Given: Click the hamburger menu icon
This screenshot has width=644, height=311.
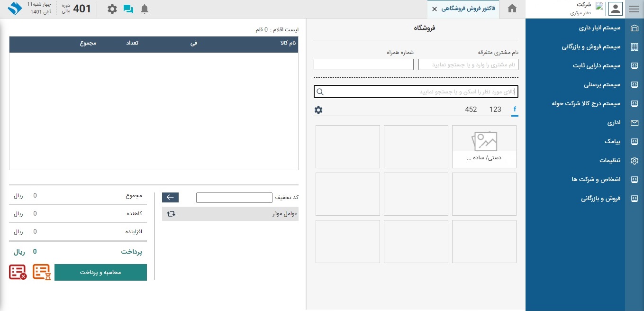Looking at the screenshot, I should pos(634,9).
